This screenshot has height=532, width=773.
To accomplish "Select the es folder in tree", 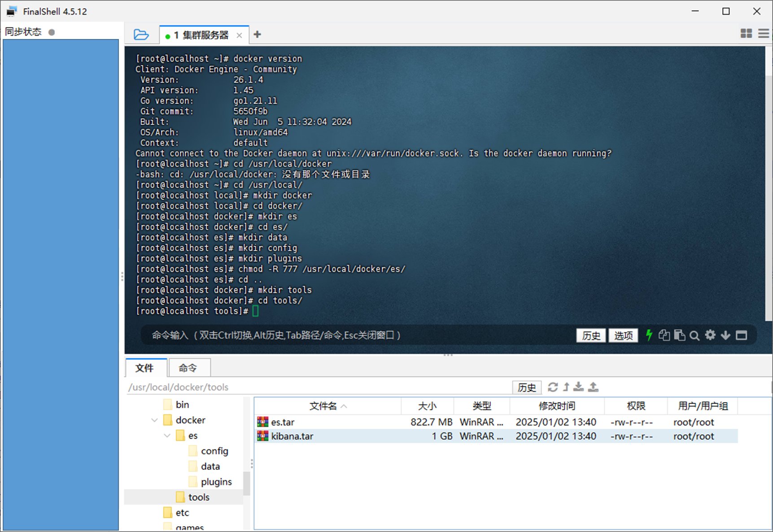I will click(193, 436).
